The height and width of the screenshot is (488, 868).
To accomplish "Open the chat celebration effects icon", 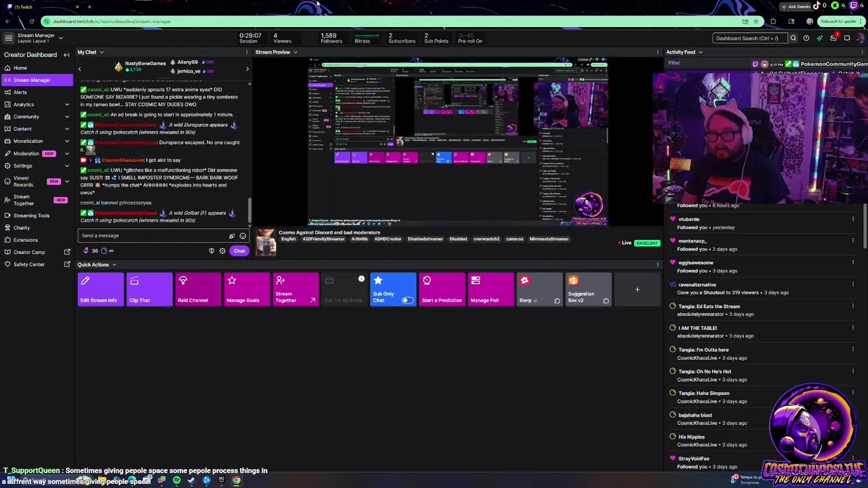I will 232,236.
